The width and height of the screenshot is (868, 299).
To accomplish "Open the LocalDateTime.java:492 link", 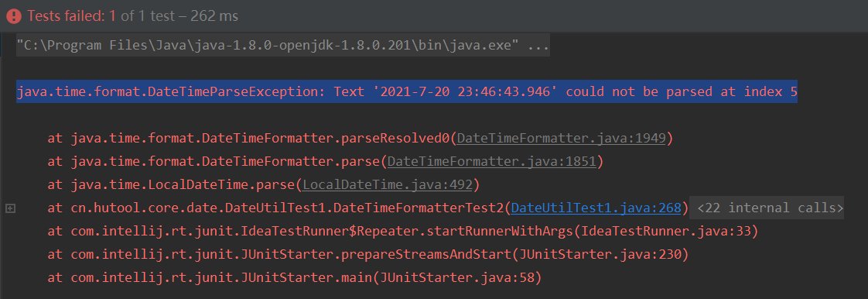I will click(x=388, y=184).
